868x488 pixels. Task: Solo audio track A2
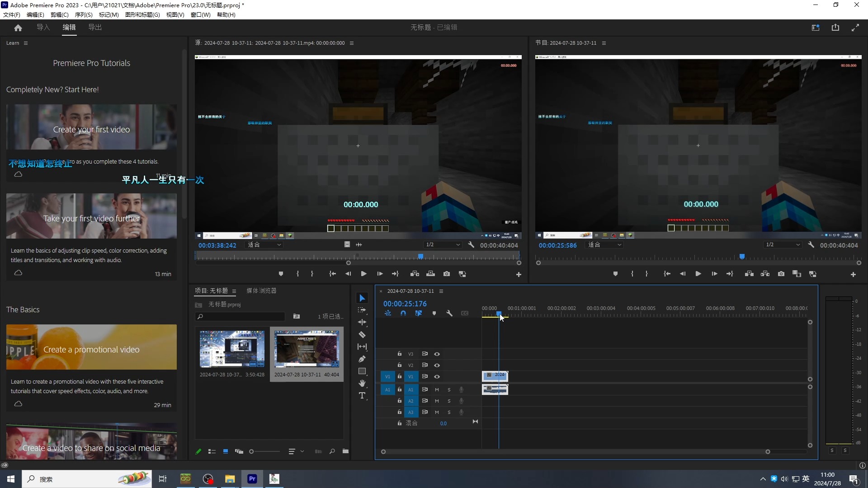click(x=449, y=401)
